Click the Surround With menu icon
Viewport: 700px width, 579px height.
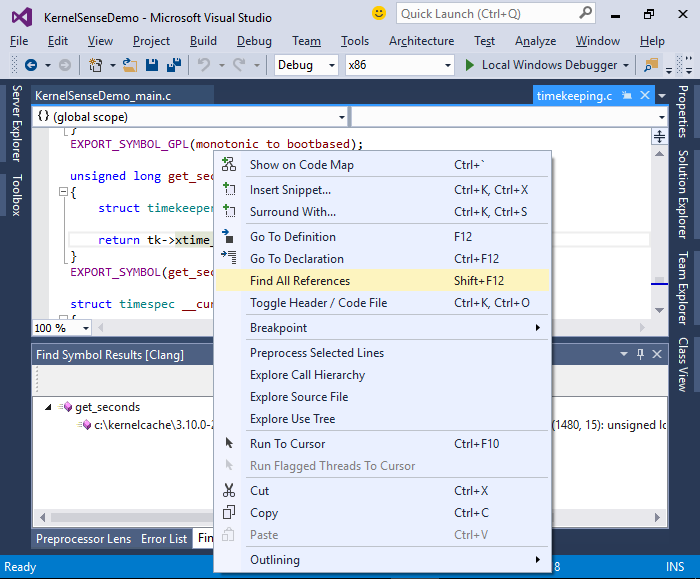229,211
